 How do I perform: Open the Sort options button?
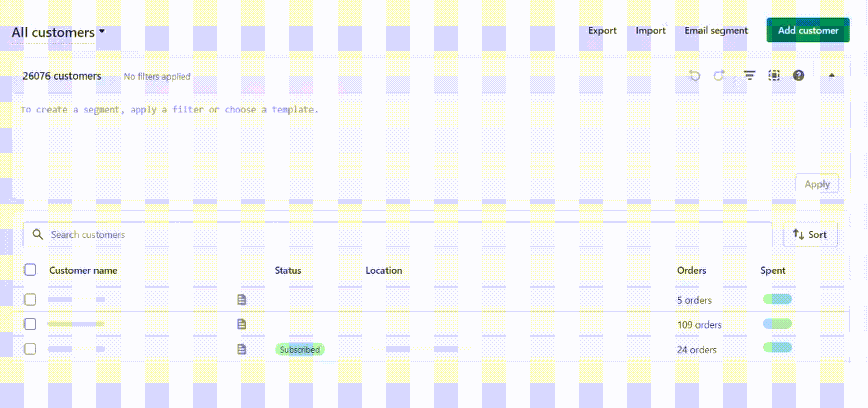point(810,234)
